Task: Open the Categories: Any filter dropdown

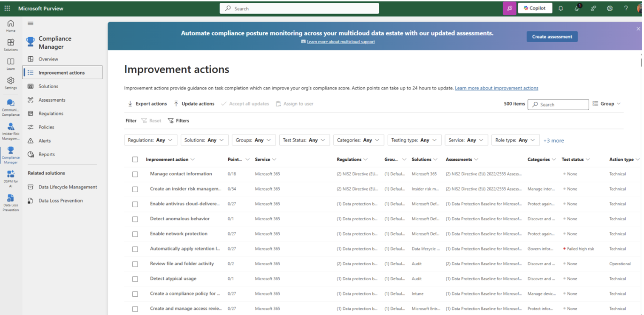Action: [359, 140]
